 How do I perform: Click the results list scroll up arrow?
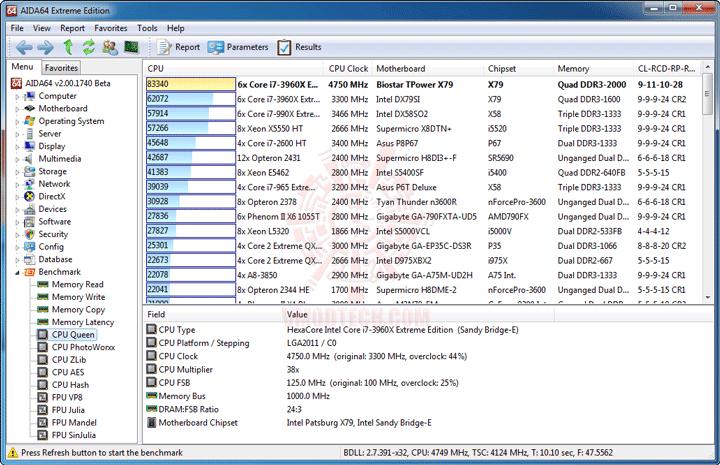(708, 67)
